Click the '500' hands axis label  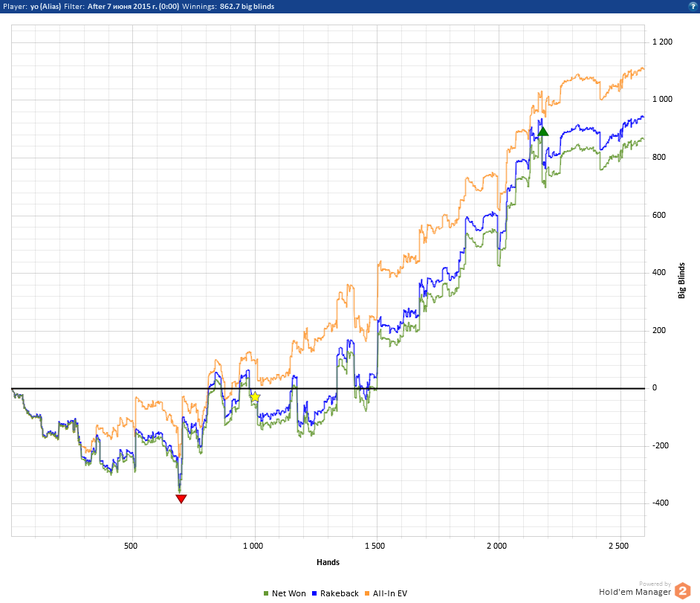pyautogui.click(x=131, y=546)
